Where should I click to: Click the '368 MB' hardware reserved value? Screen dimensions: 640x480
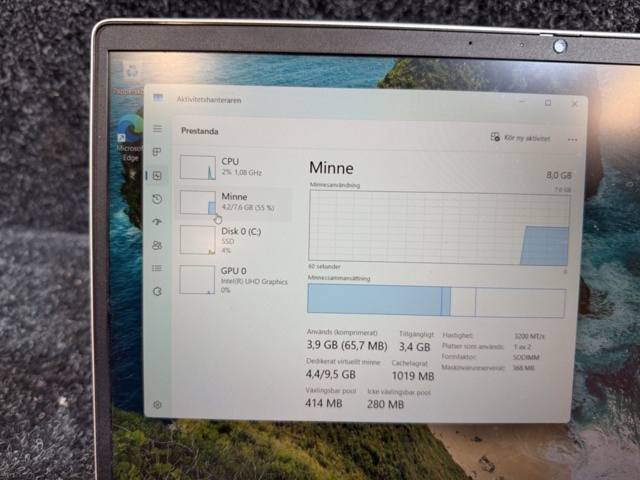tap(523, 368)
